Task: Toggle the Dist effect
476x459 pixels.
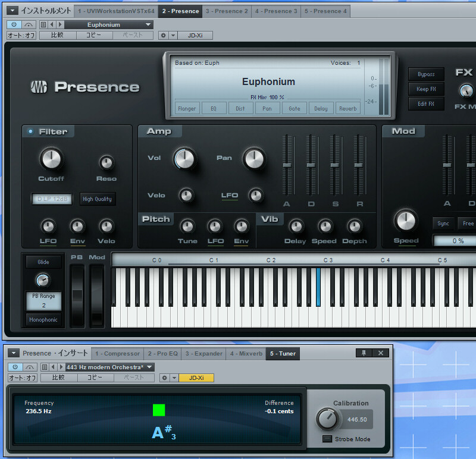Action: pyautogui.click(x=240, y=108)
